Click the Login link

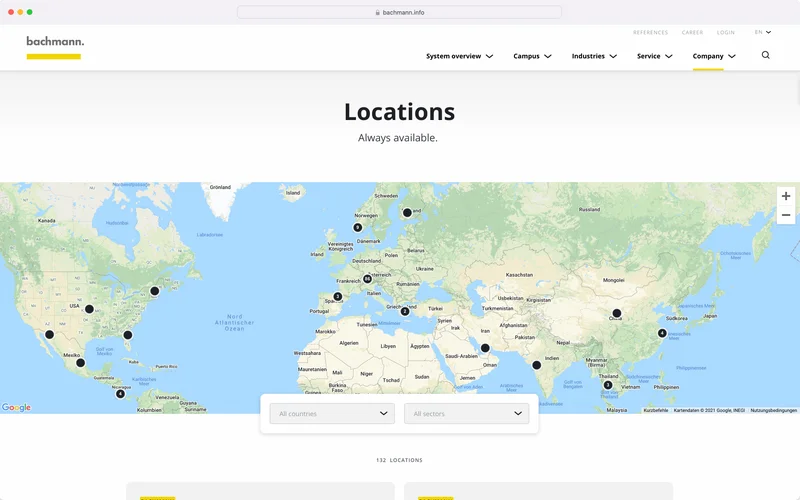725,32
